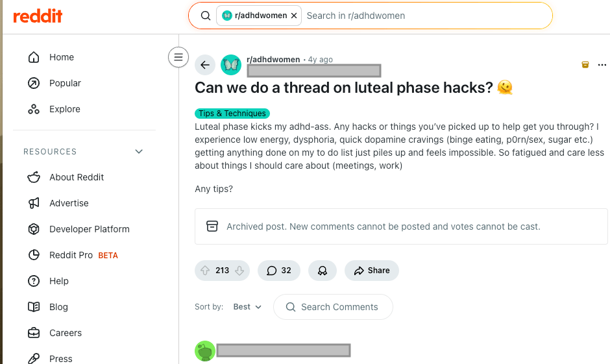This screenshot has height=364, width=610.
Task: Select Explore in the sidebar
Action: (x=64, y=109)
